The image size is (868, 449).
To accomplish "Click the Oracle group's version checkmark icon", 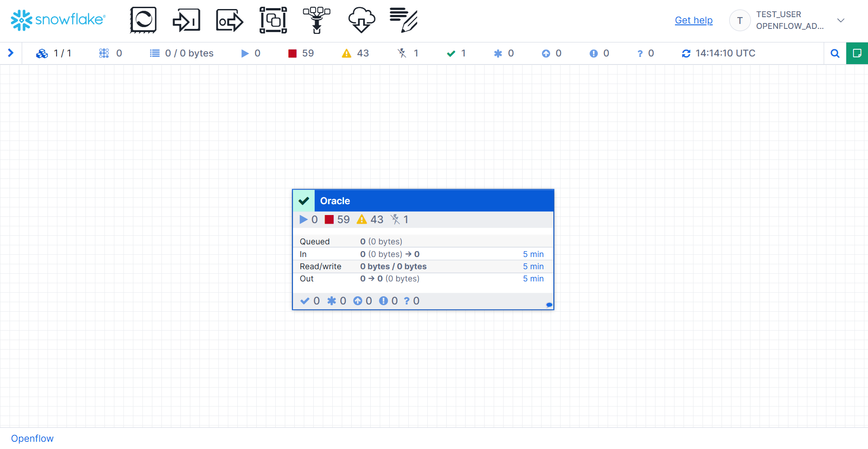I will pyautogui.click(x=304, y=201).
